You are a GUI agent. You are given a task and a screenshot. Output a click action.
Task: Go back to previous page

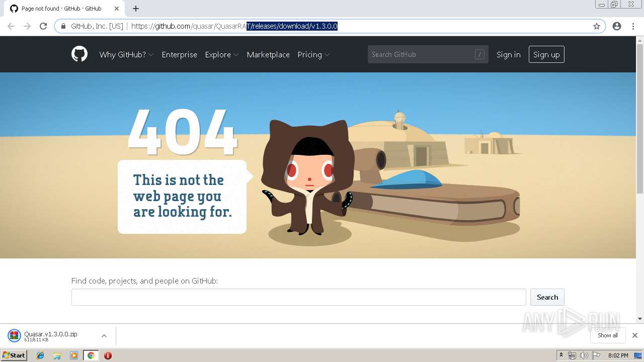[11, 26]
